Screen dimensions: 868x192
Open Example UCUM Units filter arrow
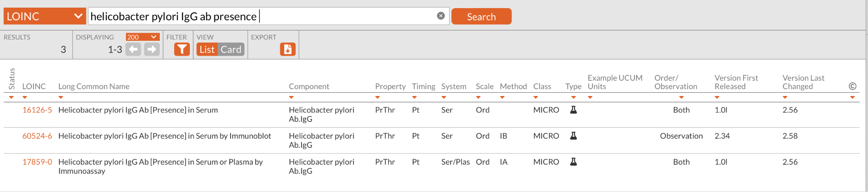pyautogui.click(x=590, y=97)
